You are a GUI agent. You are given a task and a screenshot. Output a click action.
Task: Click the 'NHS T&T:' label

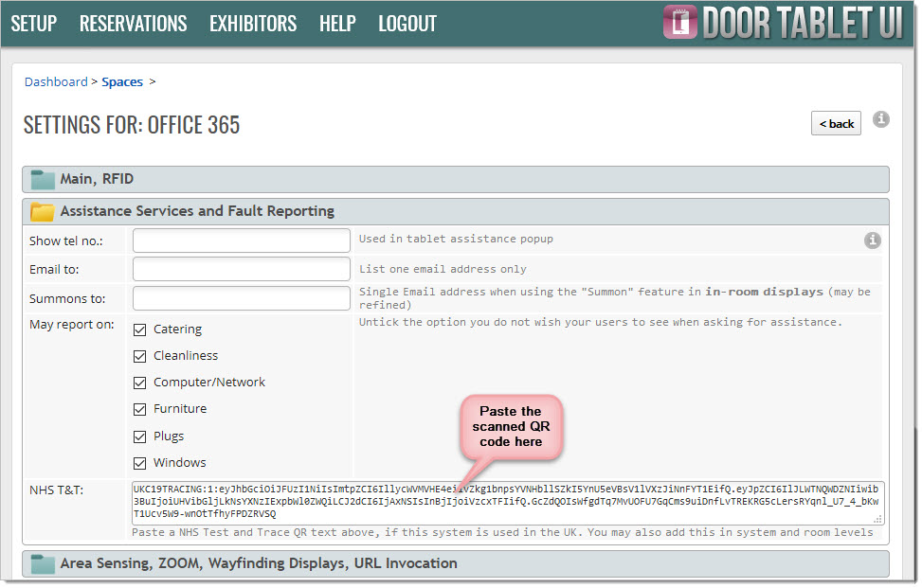57,490
